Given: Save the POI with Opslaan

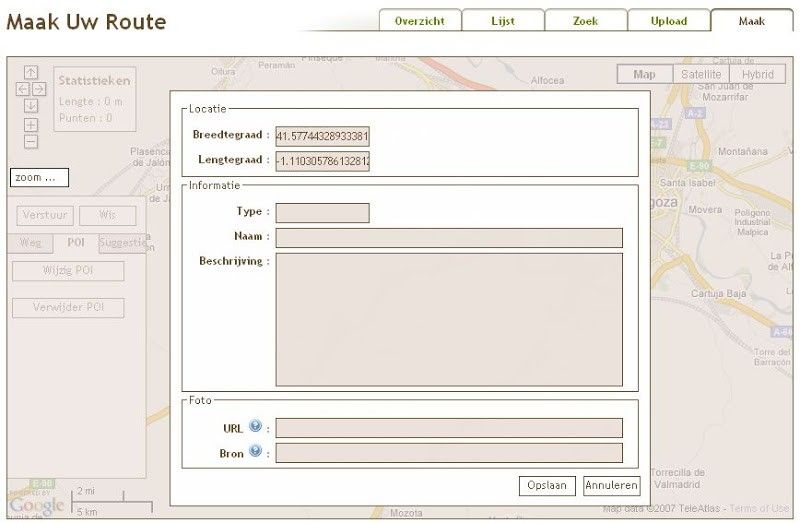Looking at the screenshot, I should 547,486.
